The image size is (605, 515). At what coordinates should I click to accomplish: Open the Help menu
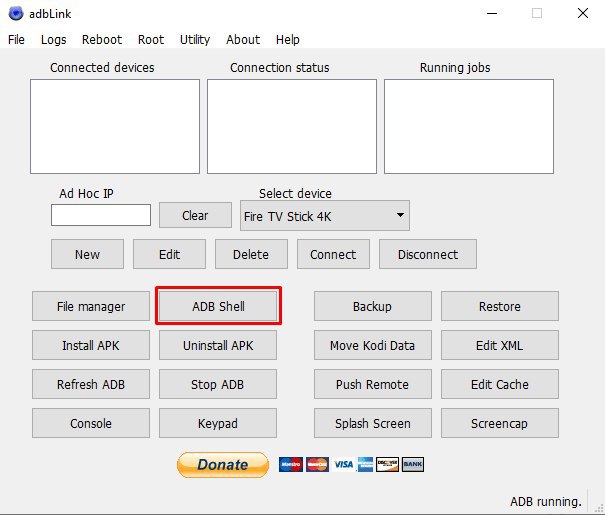(x=288, y=40)
